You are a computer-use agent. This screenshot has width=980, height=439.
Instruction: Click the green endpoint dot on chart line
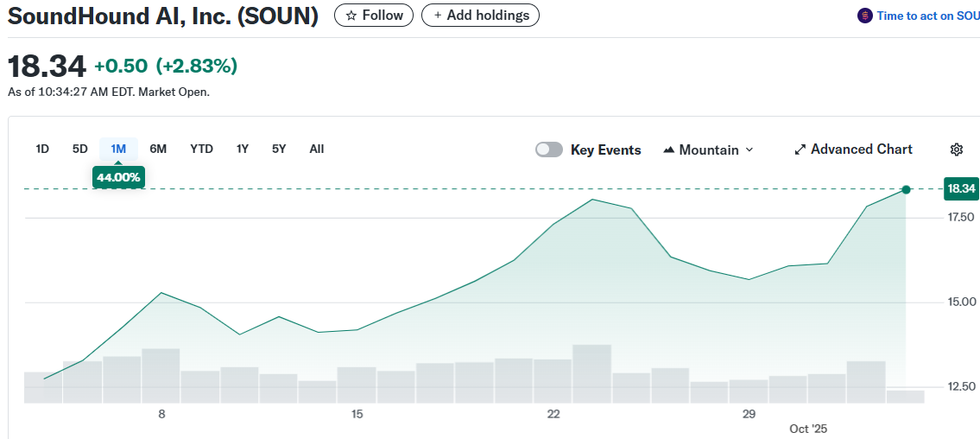906,189
